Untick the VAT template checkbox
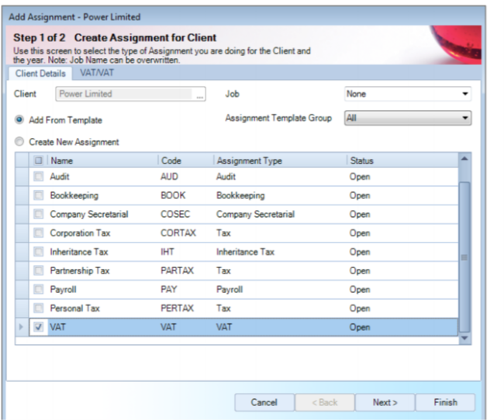The height and width of the screenshot is (420, 504). [39, 327]
